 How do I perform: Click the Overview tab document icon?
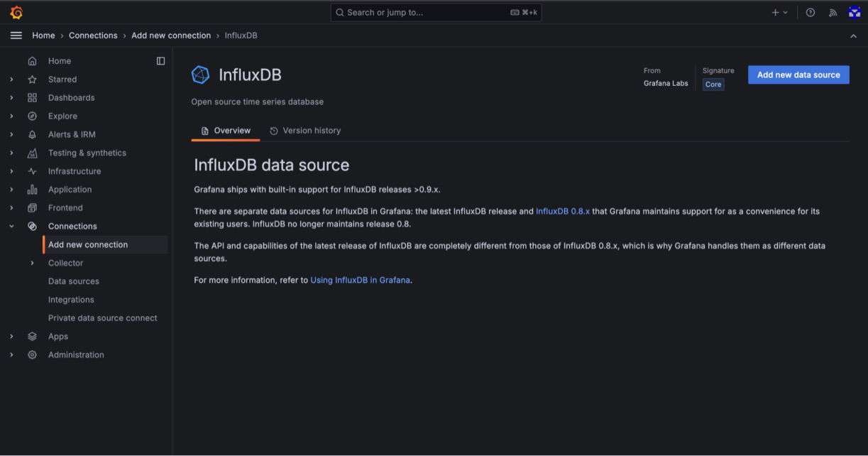pos(205,131)
